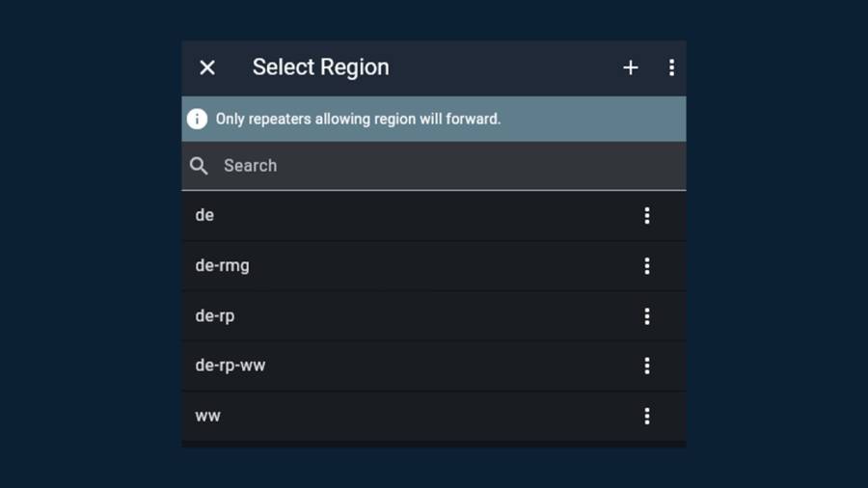Close the Select Region dialog

(207, 68)
